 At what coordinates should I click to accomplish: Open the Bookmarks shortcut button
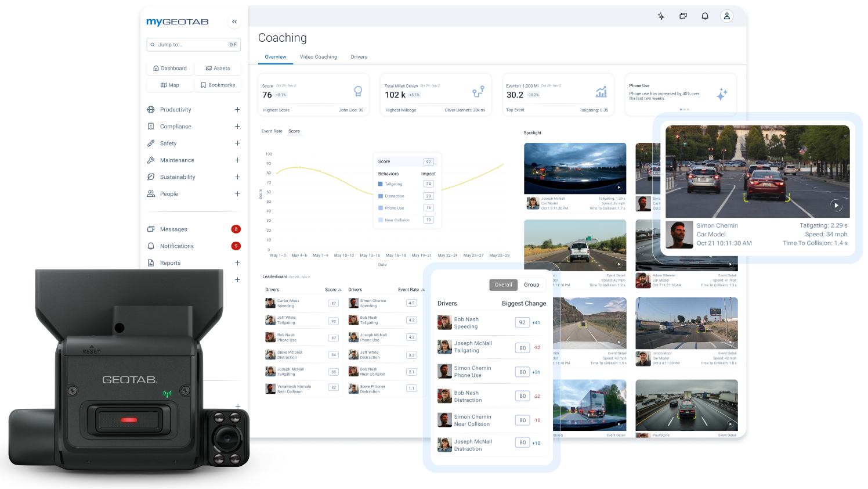tap(218, 85)
